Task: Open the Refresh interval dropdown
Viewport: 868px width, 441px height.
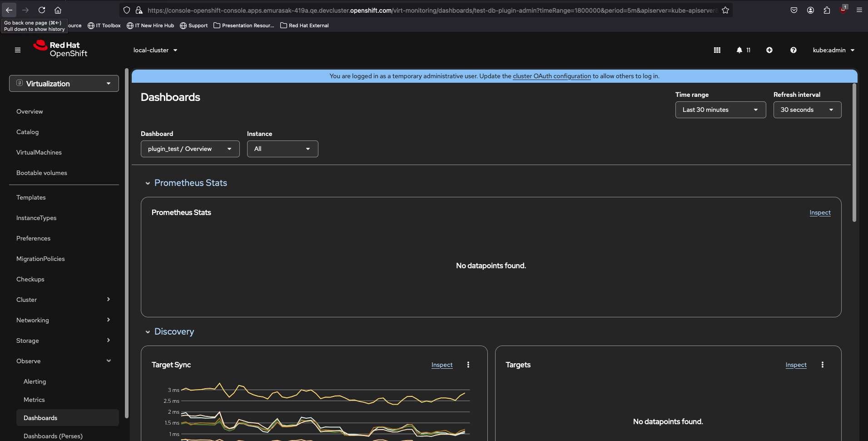Action: pyautogui.click(x=807, y=110)
